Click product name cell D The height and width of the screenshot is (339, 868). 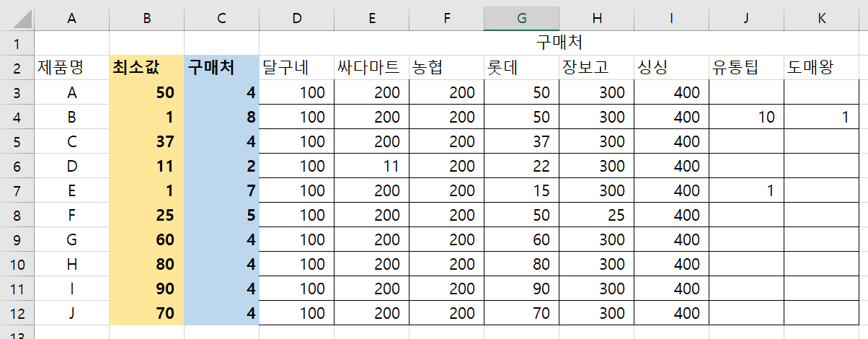click(71, 166)
